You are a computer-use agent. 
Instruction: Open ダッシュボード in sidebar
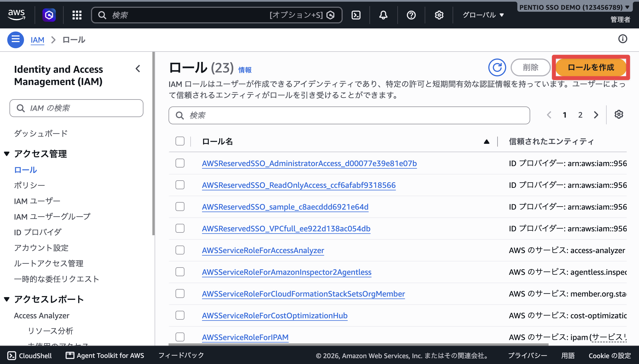click(41, 133)
